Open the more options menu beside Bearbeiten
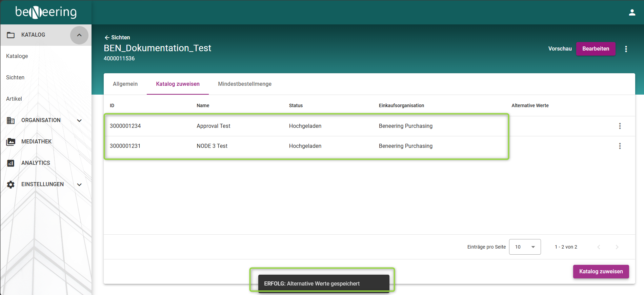 626,49
